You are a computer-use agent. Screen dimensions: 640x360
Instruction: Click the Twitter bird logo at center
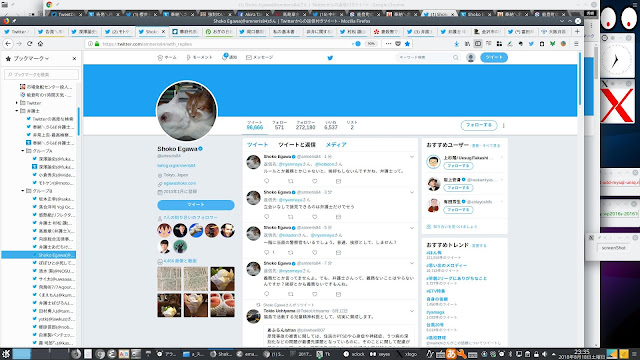click(330, 58)
